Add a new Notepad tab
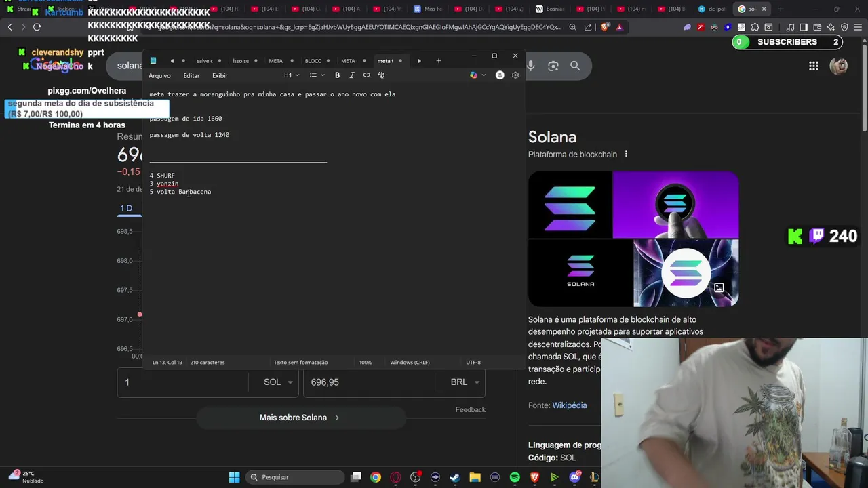The width and height of the screenshot is (868, 488). [439, 61]
